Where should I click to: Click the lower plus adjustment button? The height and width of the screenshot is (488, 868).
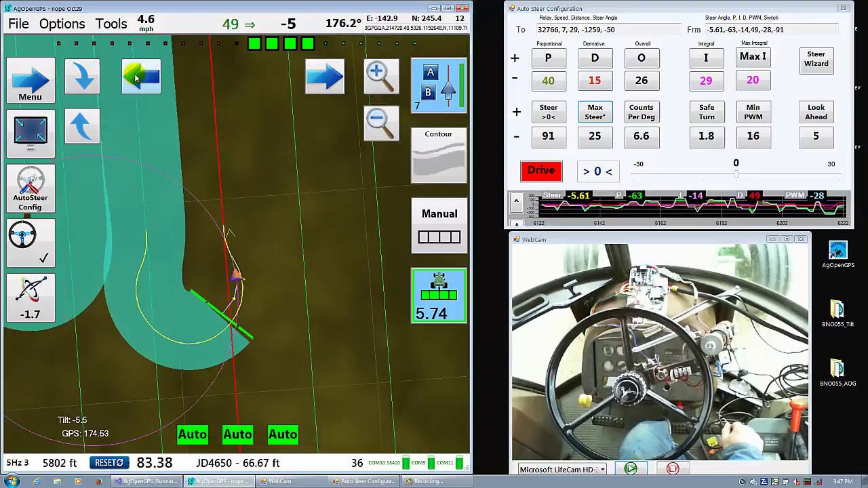pyautogui.click(x=516, y=112)
